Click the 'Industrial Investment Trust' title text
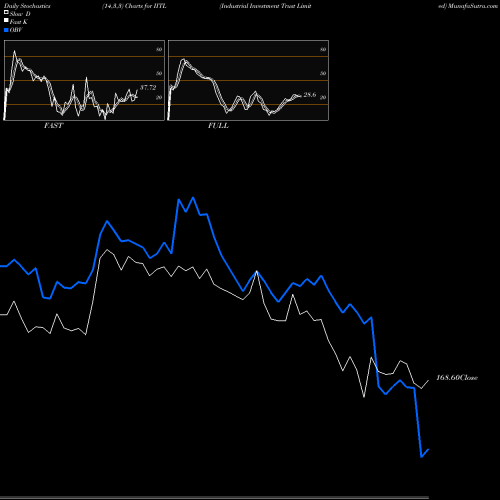This screenshot has width=500, height=500. pos(257,6)
